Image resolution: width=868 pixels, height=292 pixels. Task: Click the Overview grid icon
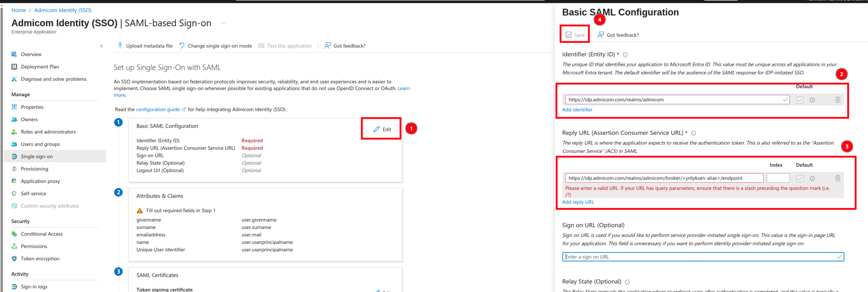pyautogui.click(x=14, y=55)
